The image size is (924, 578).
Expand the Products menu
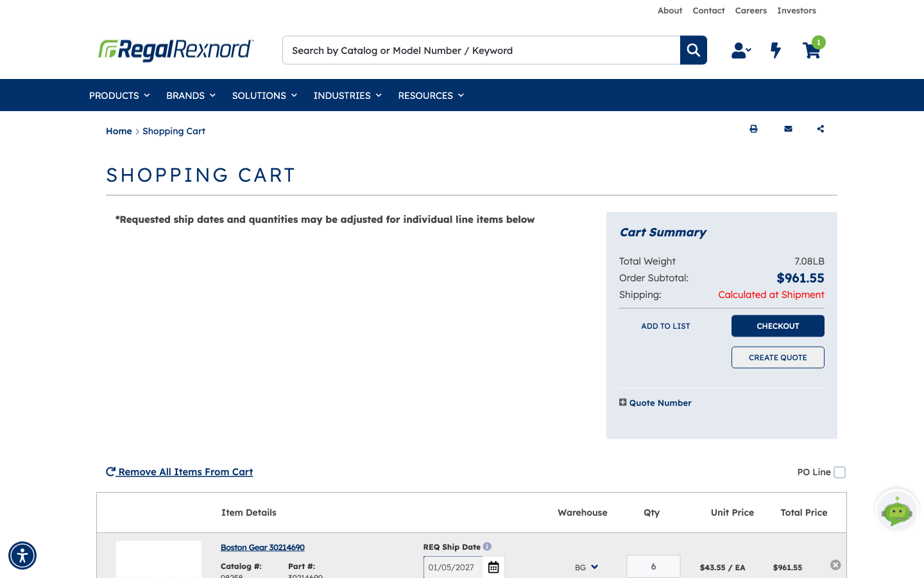(119, 95)
